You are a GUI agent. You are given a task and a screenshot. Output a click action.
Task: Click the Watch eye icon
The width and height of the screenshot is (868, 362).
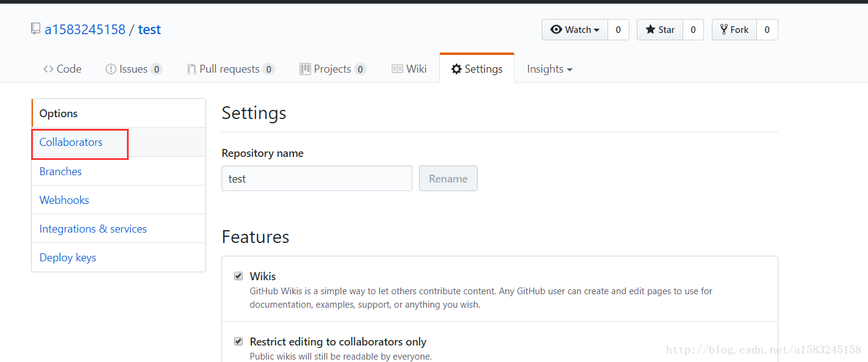(556, 29)
